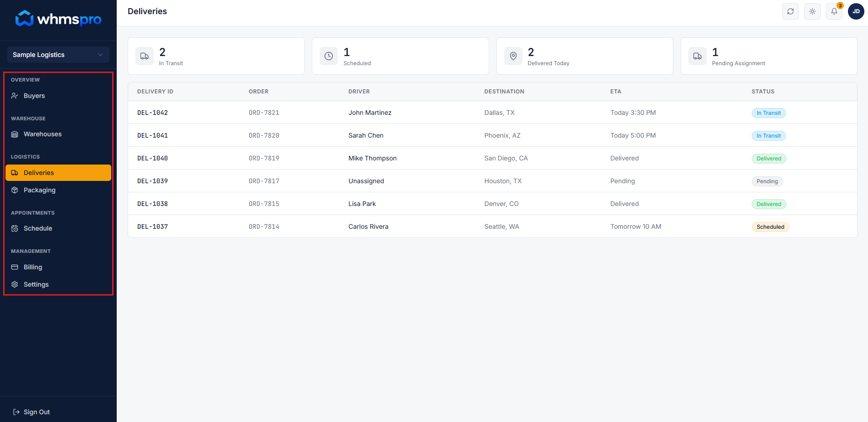868x422 pixels.
Task: Select delivery DEL-1038
Action: click(152, 204)
